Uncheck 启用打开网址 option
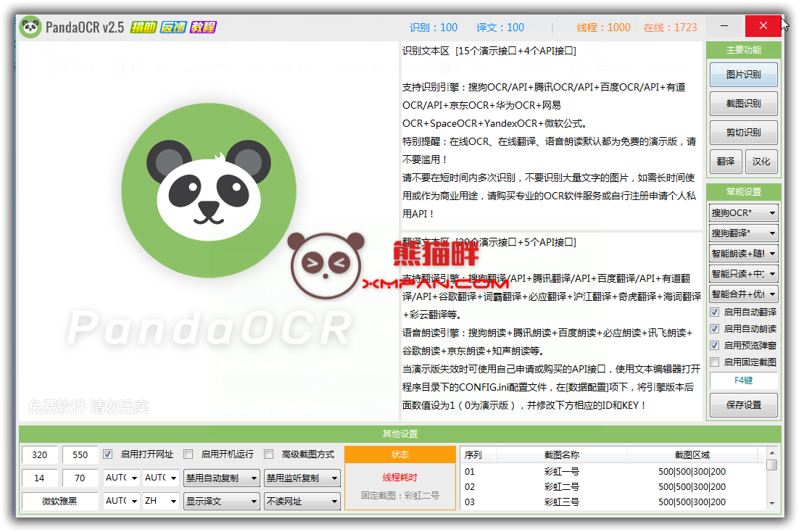 click(108, 454)
